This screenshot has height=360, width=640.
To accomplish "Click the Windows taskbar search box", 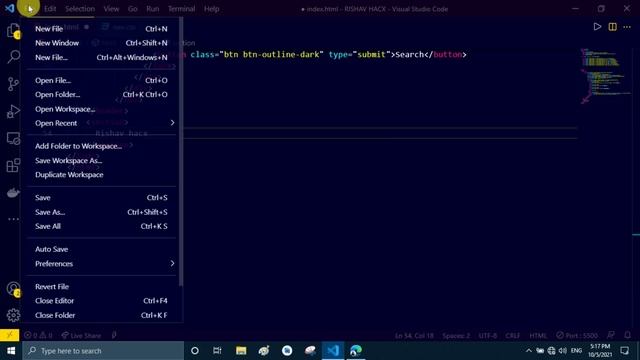I will coord(103,351).
